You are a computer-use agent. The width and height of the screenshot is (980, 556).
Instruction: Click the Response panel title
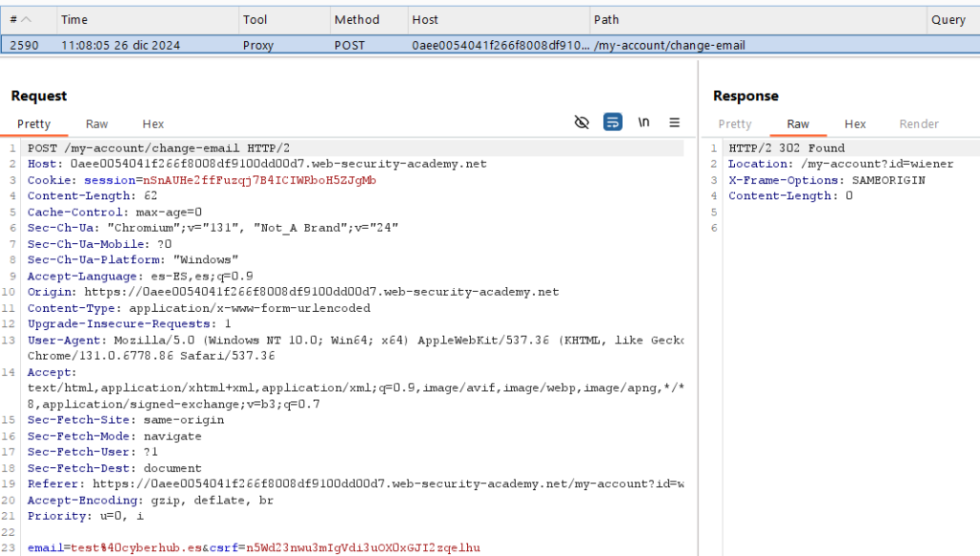tap(746, 96)
